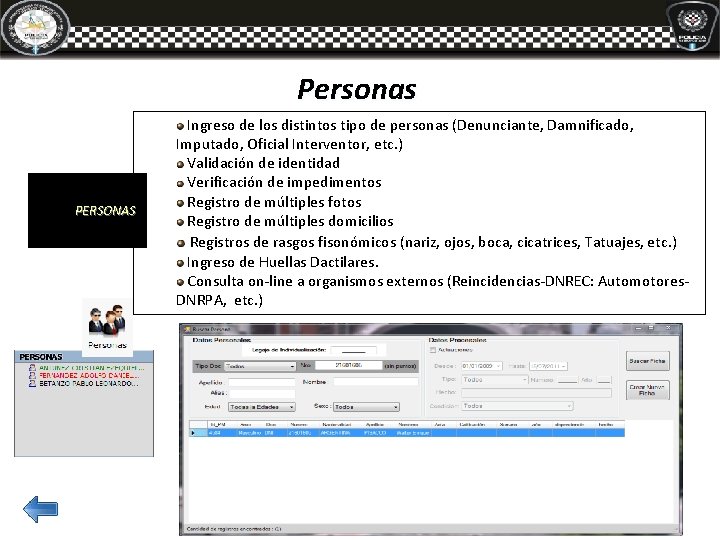Open the Tipo dropdown in Datos Procesales
This screenshot has height=540, width=720.
pos(495,380)
